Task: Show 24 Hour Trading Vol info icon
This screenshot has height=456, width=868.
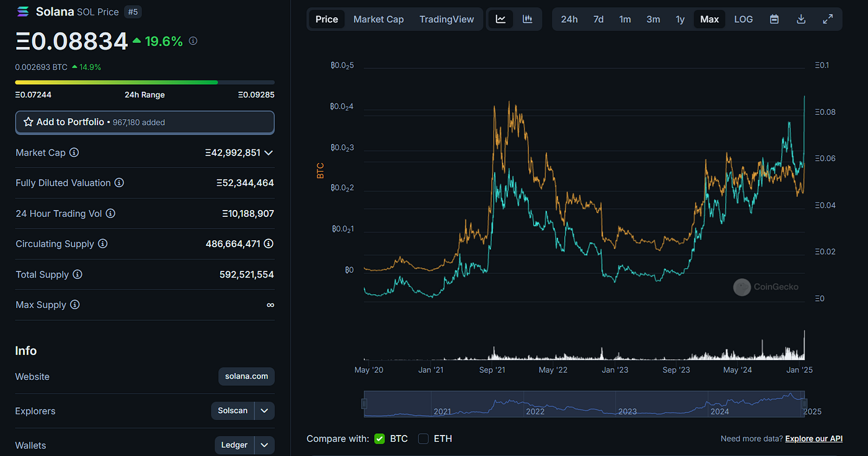Action: (x=110, y=213)
